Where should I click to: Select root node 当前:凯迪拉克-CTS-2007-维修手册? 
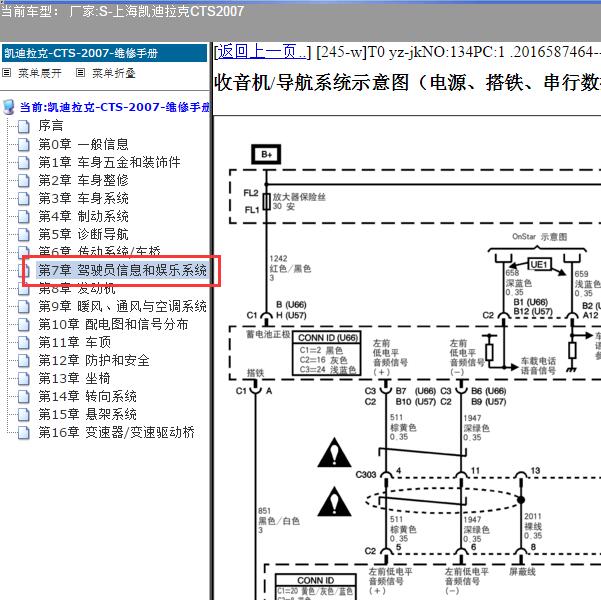click(114, 107)
